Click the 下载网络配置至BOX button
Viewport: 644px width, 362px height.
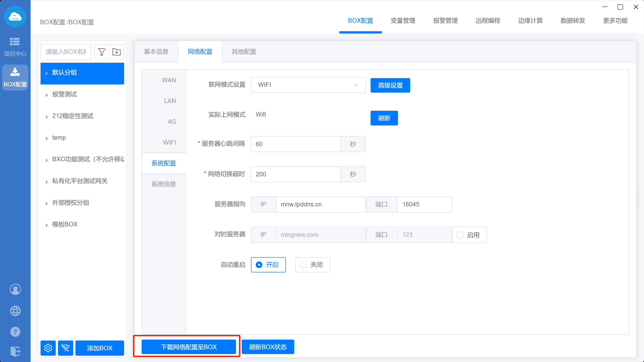pos(188,347)
